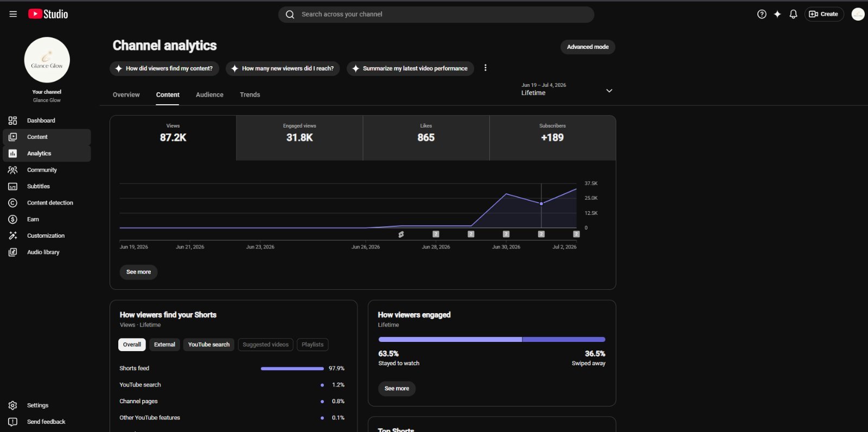868x432 pixels.
Task: Click the three-dot more prompts icon
Action: [486, 68]
